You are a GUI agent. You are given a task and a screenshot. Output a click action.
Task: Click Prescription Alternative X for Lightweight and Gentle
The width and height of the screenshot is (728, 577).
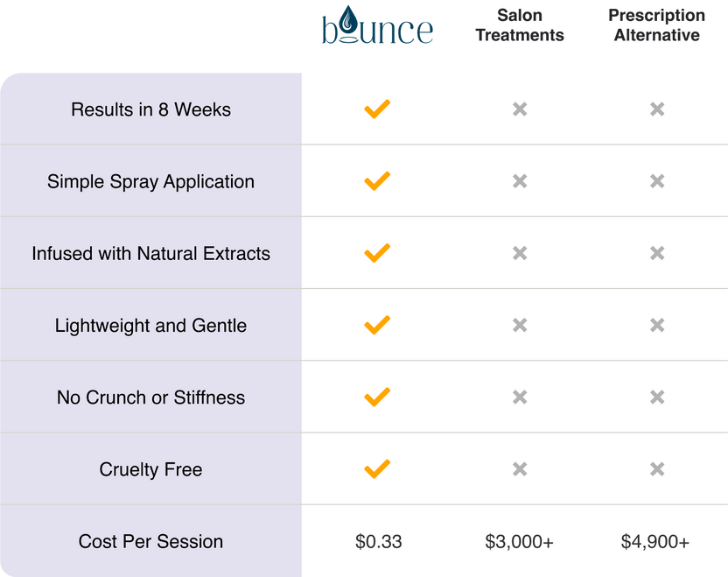click(657, 326)
